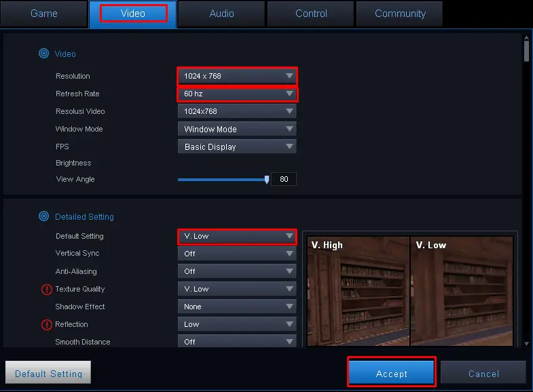Screen dimensions: 533x392
Task: Click the V. High preview thumbnail
Action: coord(359,290)
